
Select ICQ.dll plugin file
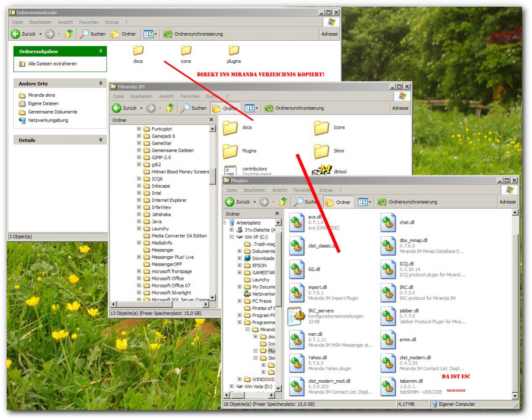pyautogui.click(x=423, y=270)
